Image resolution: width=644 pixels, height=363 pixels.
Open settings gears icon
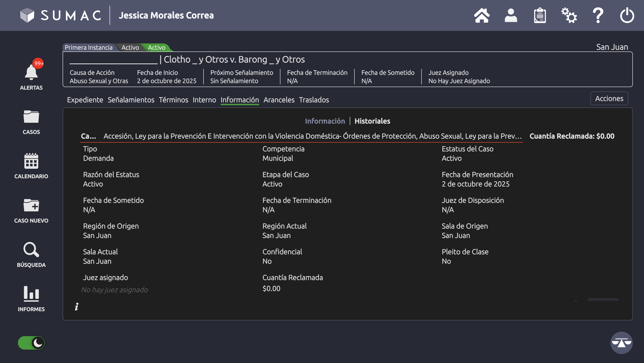[x=569, y=15]
